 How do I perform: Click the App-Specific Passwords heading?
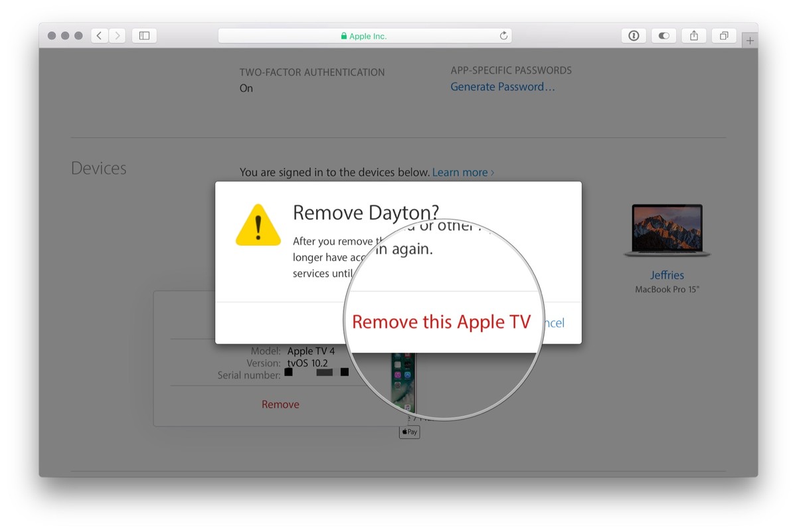click(x=511, y=70)
